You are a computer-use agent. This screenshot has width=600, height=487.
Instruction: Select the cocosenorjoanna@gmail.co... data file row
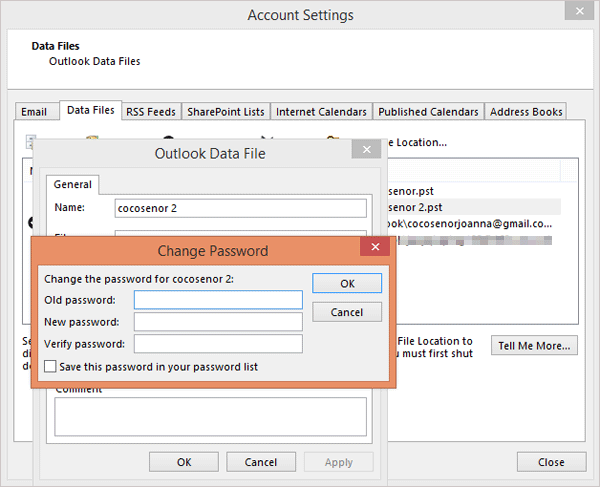(x=474, y=223)
